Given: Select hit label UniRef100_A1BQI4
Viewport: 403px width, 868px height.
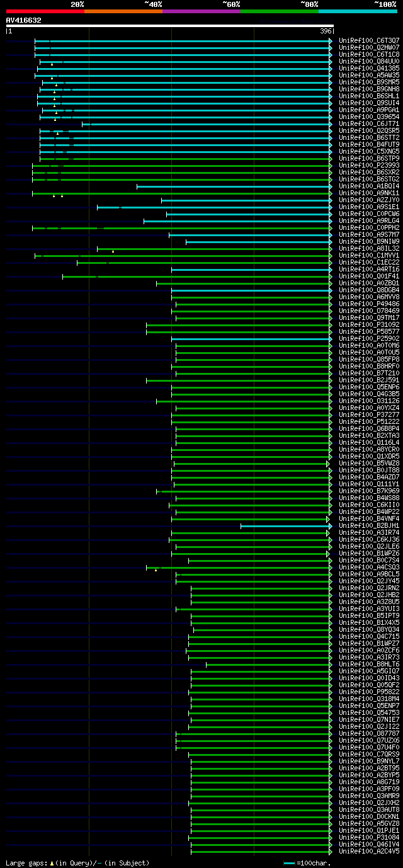Looking at the screenshot, I should [x=369, y=186].
